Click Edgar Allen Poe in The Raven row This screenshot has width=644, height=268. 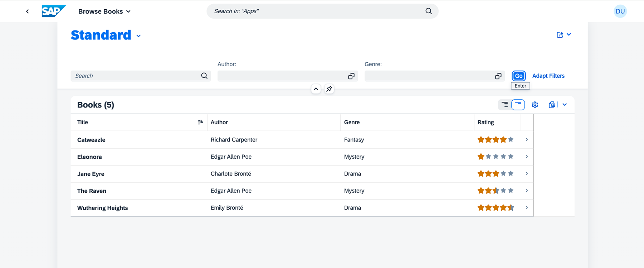click(x=231, y=191)
